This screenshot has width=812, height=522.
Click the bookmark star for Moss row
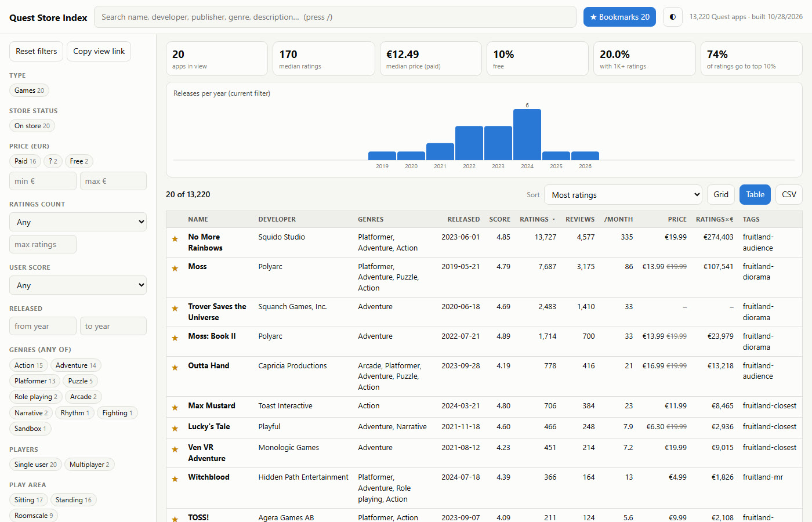point(175,269)
